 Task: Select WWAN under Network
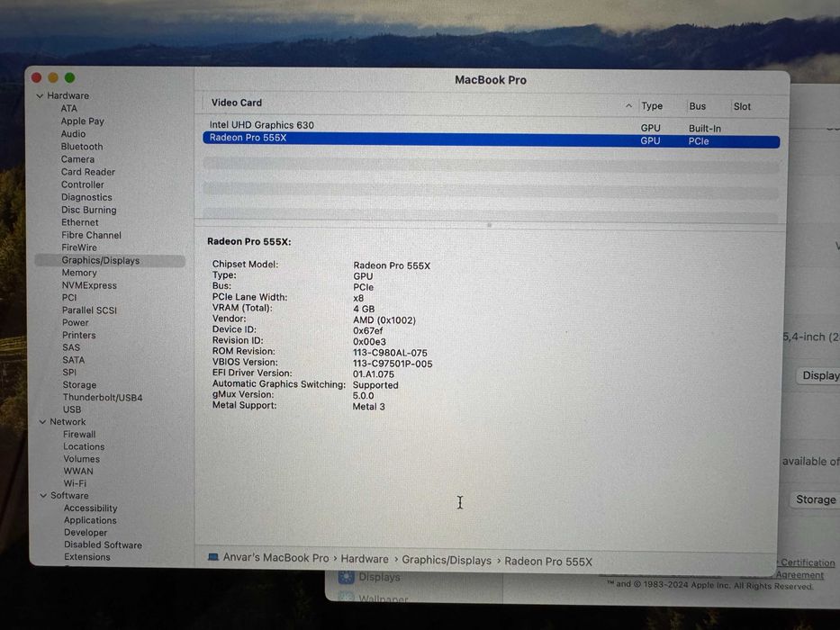click(78, 472)
